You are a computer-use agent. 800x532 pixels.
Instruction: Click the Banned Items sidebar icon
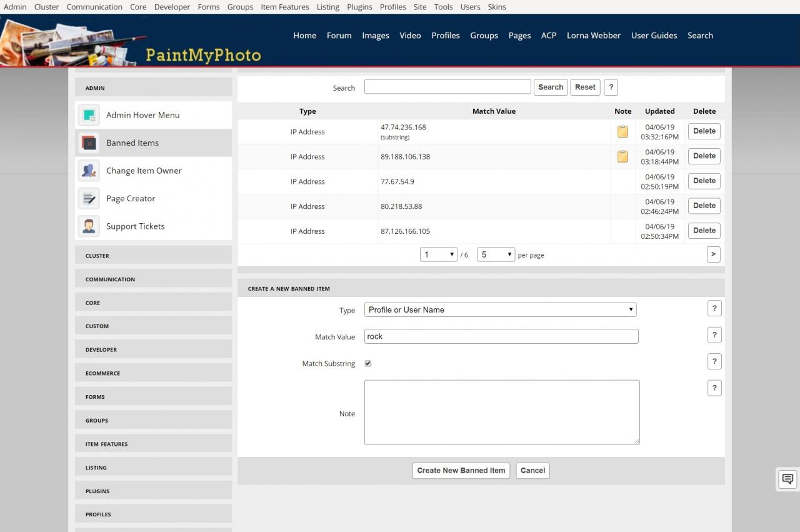89,143
